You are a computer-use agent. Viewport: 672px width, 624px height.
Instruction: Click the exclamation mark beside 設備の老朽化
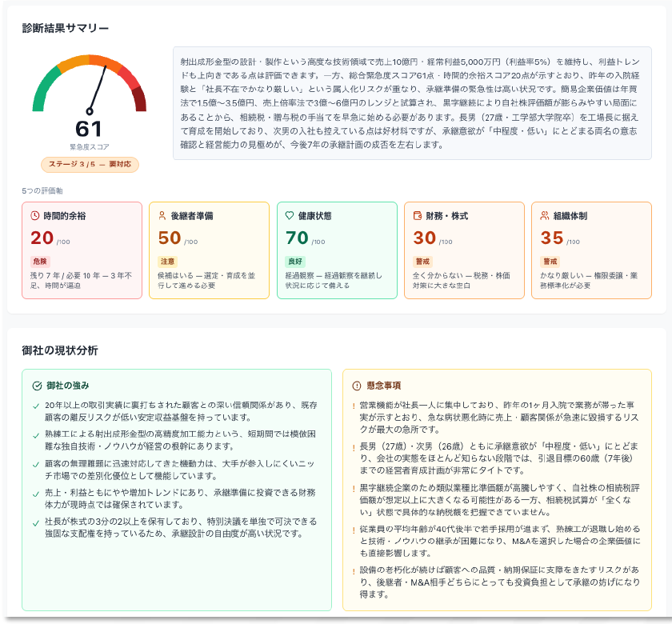coord(354,571)
